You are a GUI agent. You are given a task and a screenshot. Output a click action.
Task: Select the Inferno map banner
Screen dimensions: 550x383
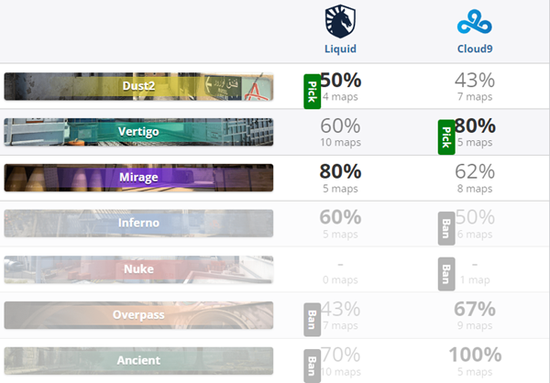139,223
